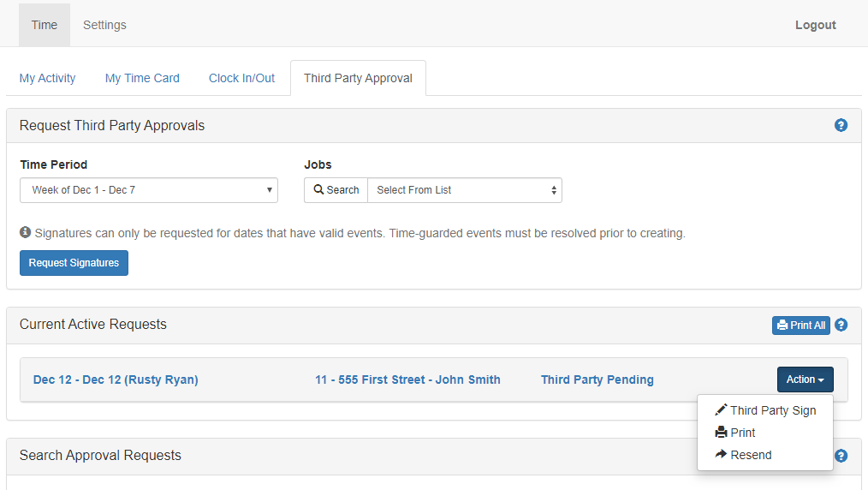Click the Request Signatures button

[74, 263]
